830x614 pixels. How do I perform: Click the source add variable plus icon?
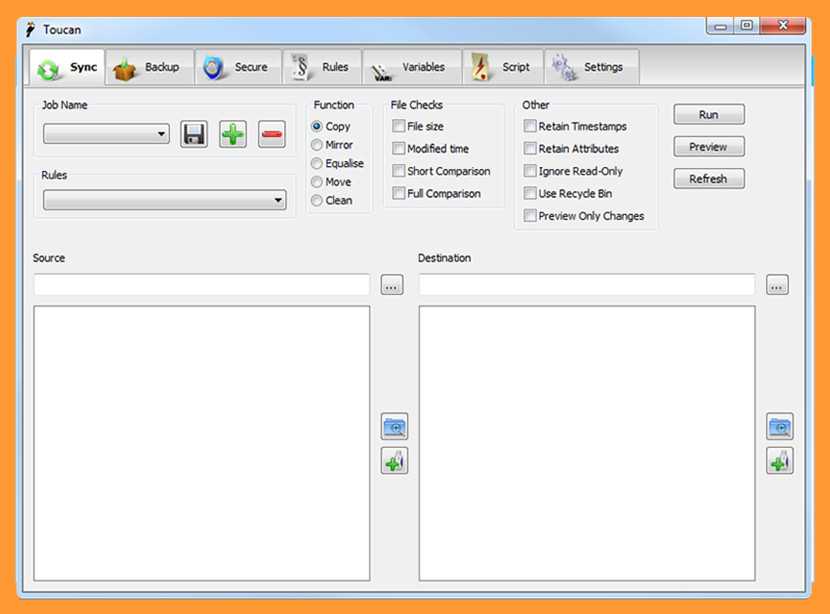[x=395, y=461]
